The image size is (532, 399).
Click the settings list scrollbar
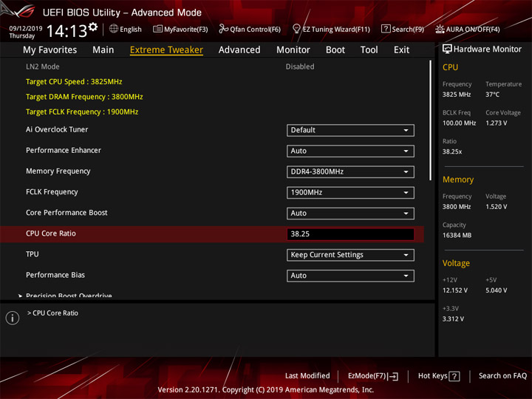[430, 120]
